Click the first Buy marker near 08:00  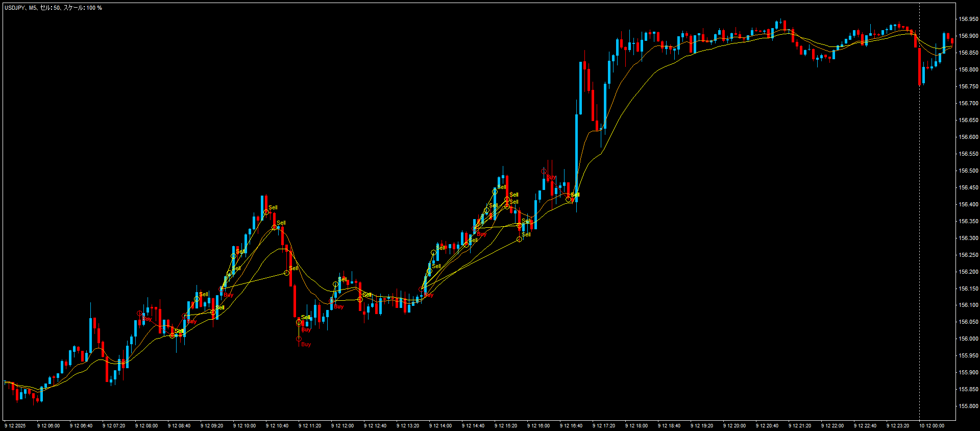click(x=140, y=314)
